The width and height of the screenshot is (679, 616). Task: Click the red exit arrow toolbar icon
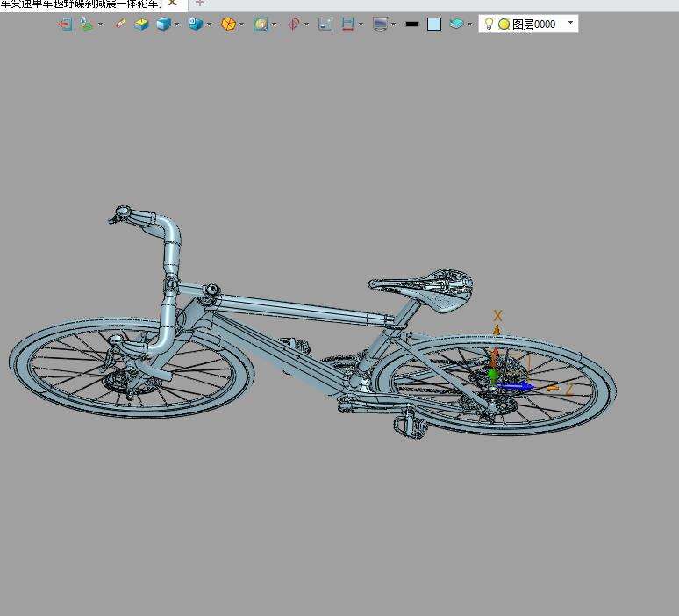[x=65, y=25]
